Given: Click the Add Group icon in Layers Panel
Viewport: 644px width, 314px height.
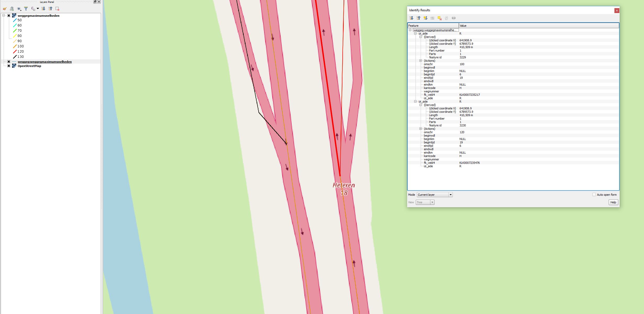Looking at the screenshot, I should pos(12,9).
